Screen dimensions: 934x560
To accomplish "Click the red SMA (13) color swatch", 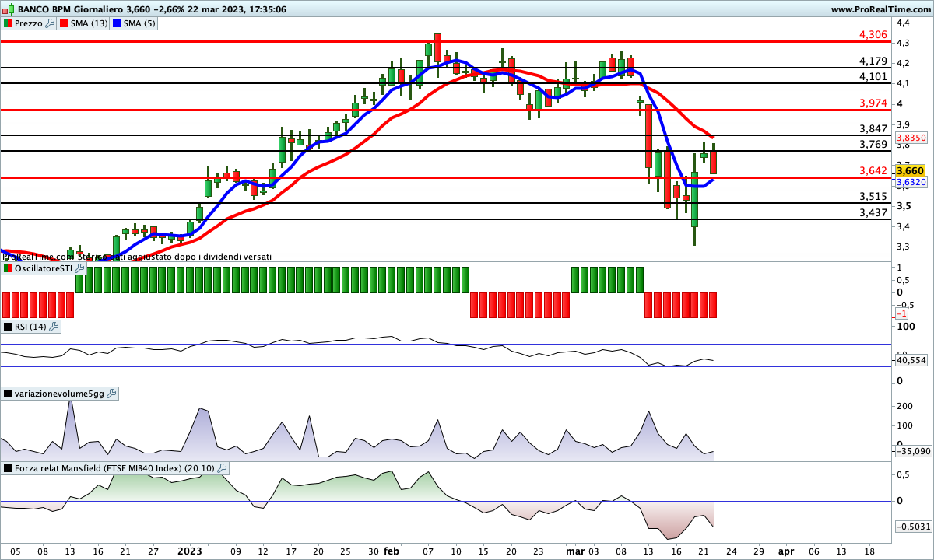I will [x=65, y=23].
